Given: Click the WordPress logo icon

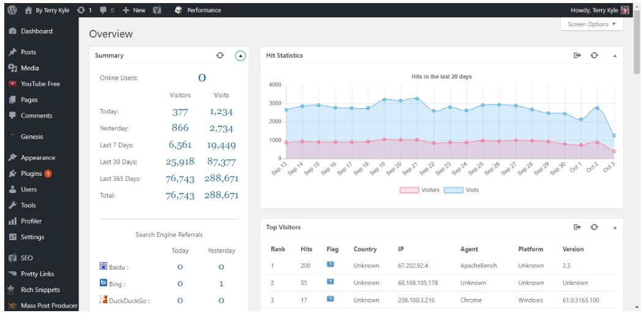Looking at the screenshot, I should click(x=12, y=10).
